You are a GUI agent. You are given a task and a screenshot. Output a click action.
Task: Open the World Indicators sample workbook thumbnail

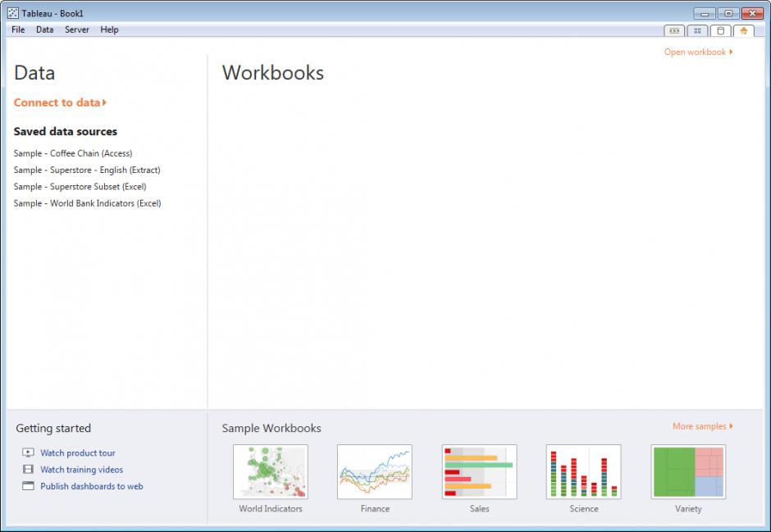pos(271,471)
